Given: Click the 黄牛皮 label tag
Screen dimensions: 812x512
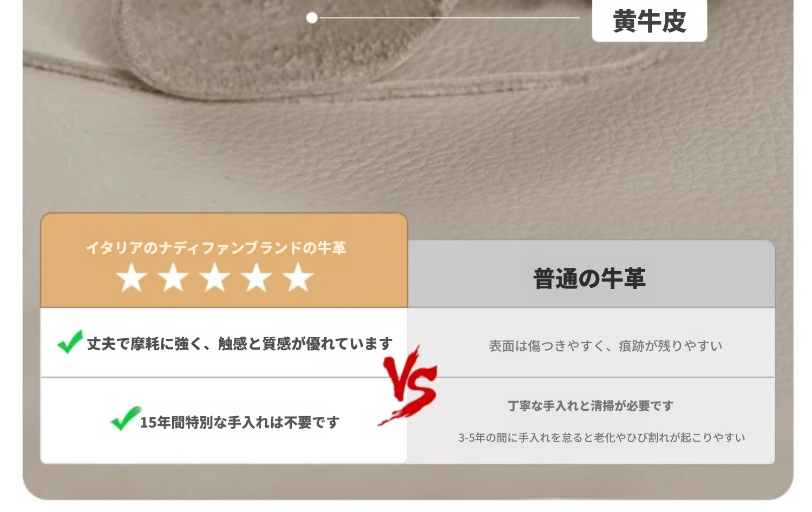Looking at the screenshot, I should pos(649,21).
